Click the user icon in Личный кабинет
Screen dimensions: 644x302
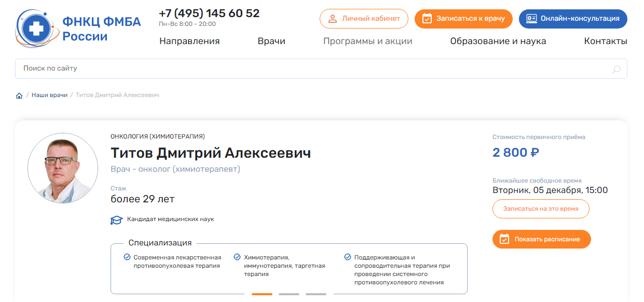333,19
